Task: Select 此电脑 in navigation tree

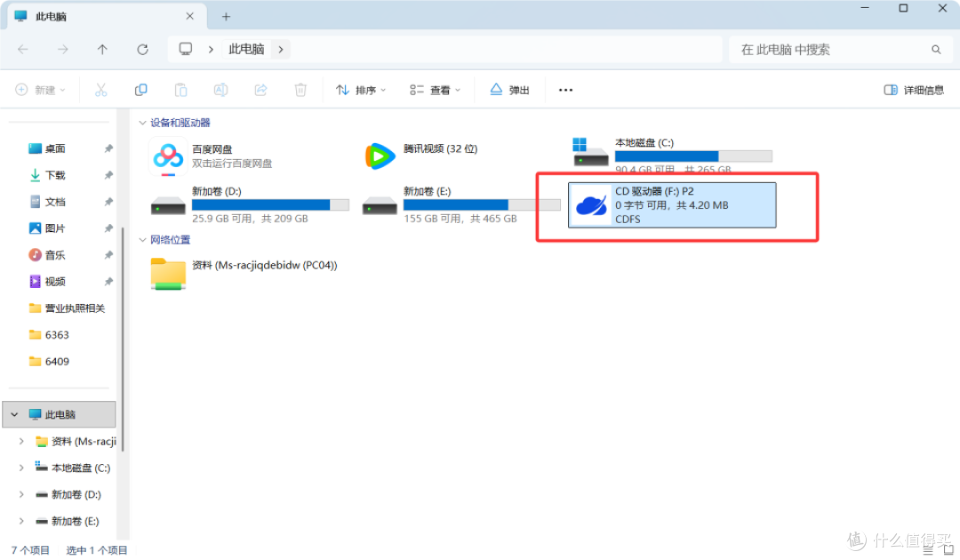Action: (x=60, y=414)
